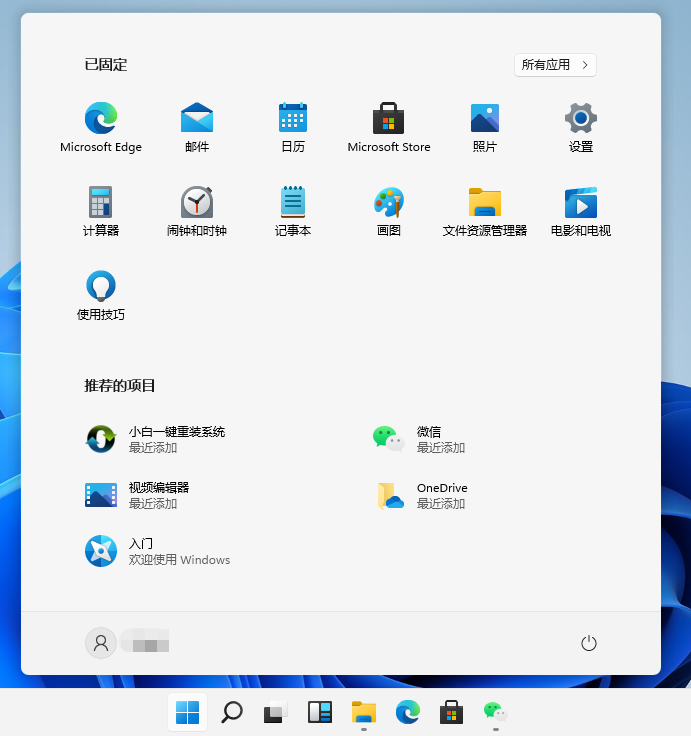Image resolution: width=691 pixels, height=736 pixels.
Task: Open taskbar search magnifier
Action: 231,712
